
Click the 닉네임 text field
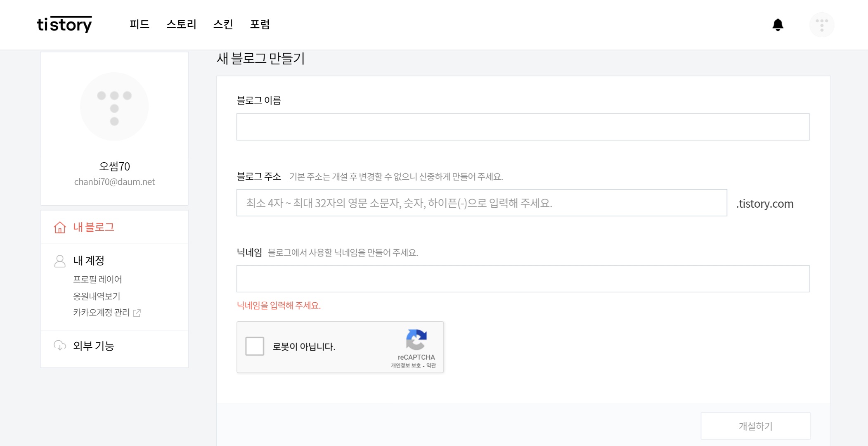point(523,279)
